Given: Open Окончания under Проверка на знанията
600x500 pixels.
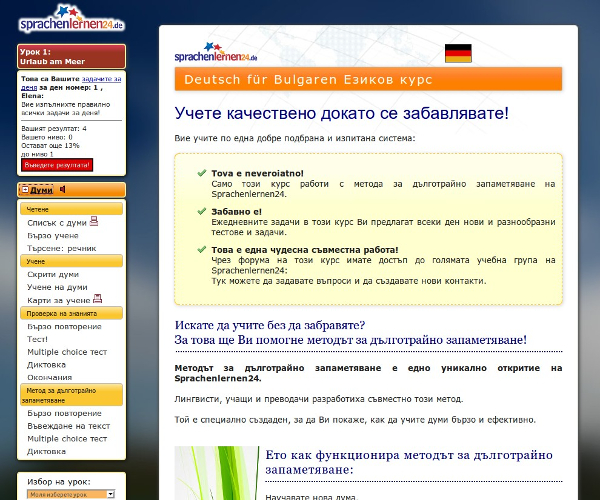Looking at the screenshot, I should (50, 378).
